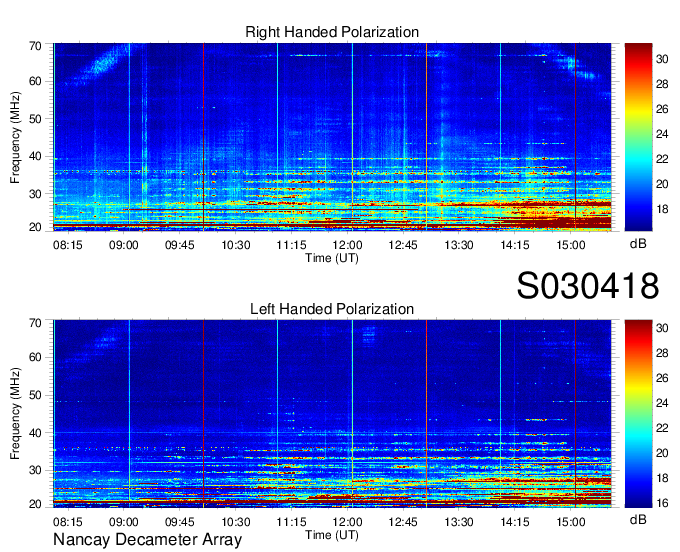
Task: Click the 09:00 time tick under Left Handed plot
Action: tap(123, 521)
